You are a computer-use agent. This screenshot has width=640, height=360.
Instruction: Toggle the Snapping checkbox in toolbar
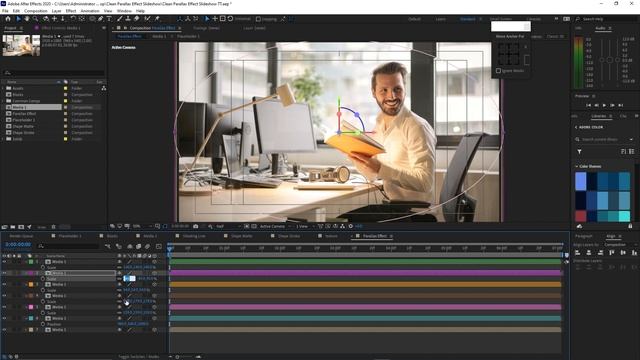pyautogui.click(x=258, y=19)
